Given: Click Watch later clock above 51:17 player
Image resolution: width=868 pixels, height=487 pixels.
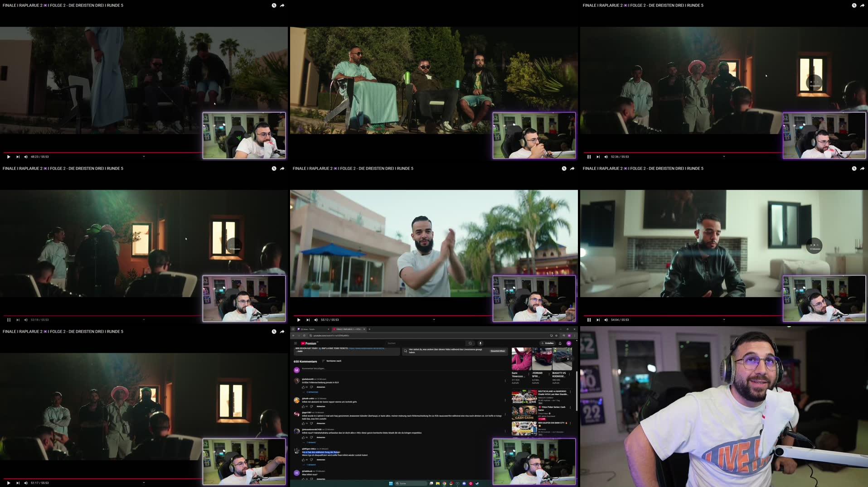Looking at the screenshot, I should point(274,332).
